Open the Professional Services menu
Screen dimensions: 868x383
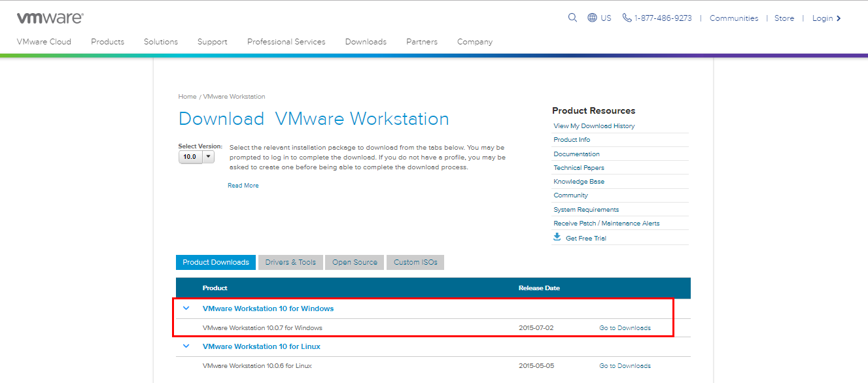(286, 42)
